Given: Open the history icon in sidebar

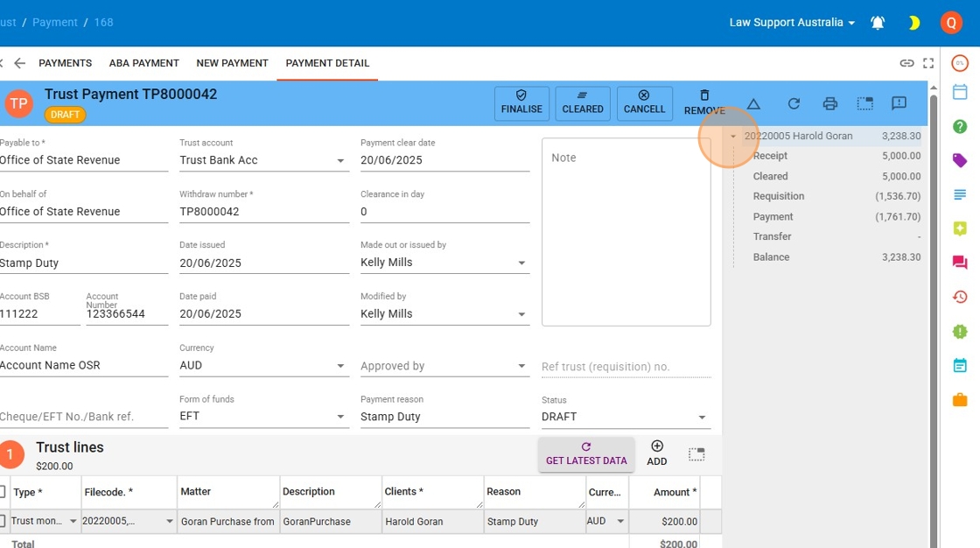Looking at the screenshot, I should [x=960, y=297].
